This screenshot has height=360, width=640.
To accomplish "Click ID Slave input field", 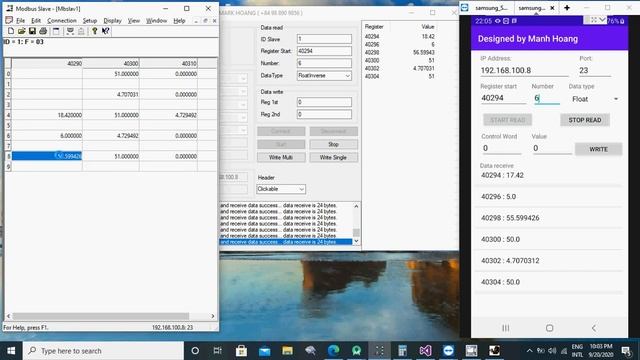I will click(324, 39).
